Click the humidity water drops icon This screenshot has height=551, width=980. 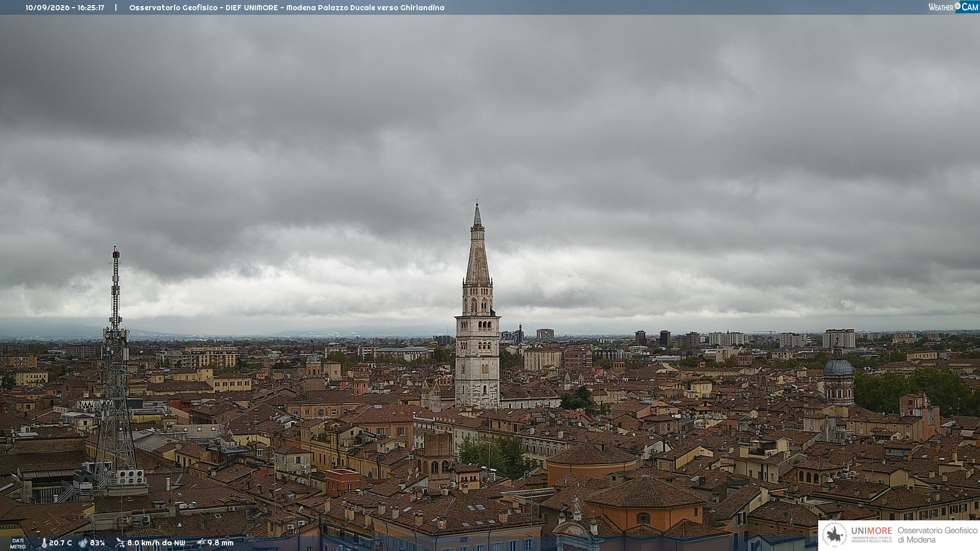(x=83, y=543)
